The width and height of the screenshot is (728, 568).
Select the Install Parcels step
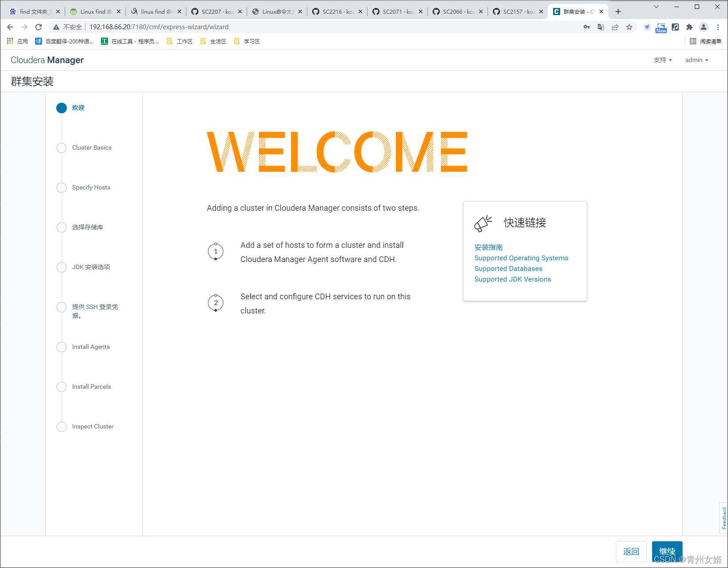pos(84,386)
